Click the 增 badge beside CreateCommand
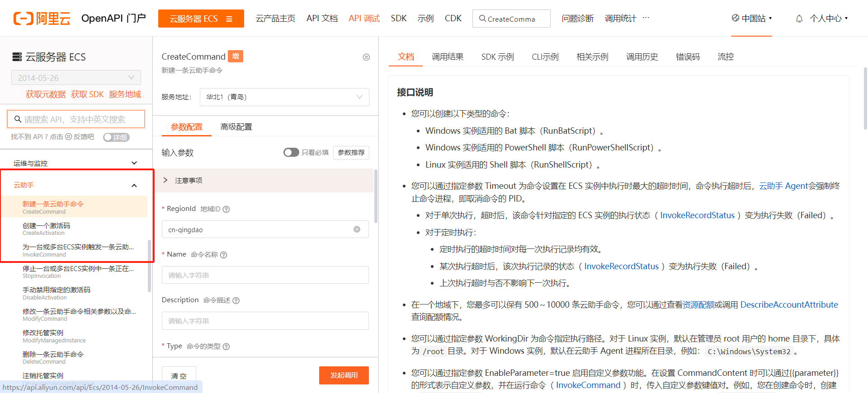This screenshot has width=868, height=393. (236, 56)
